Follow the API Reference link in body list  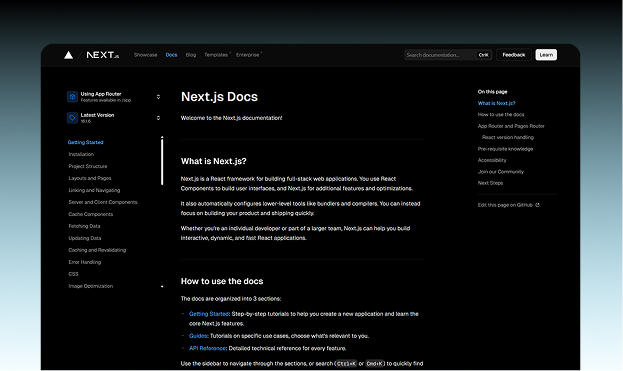pos(207,348)
